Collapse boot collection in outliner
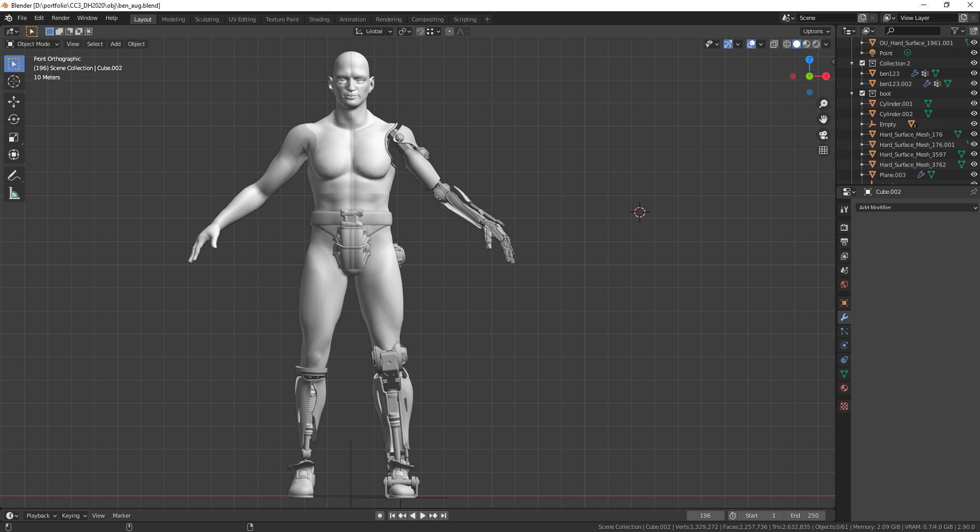The width and height of the screenshot is (980, 532). tap(852, 94)
